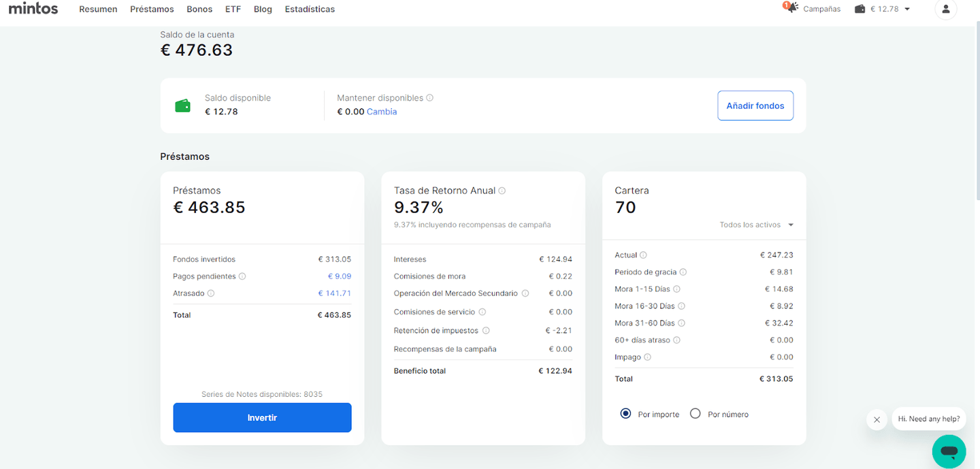Viewport: 980px width, 469px height.
Task: Click the user profile avatar icon
Action: pyautogui.click(x=945, y=9)
